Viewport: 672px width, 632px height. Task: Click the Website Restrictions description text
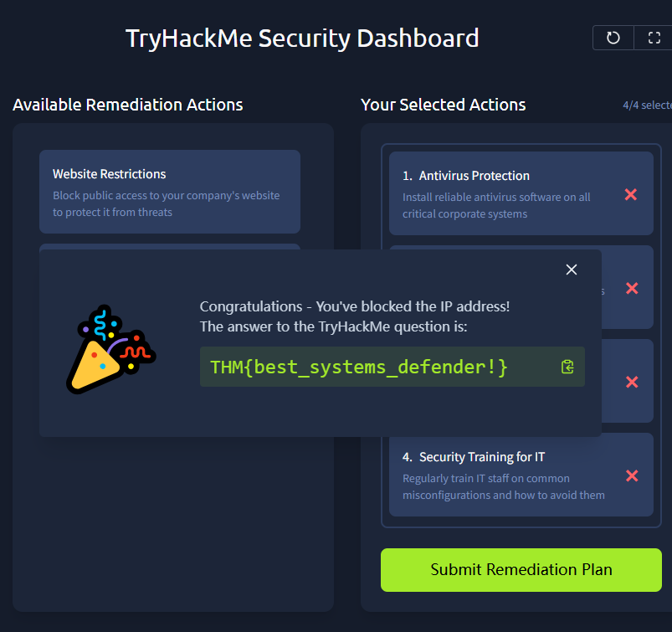pyautogui.click(x=166, y=203)
